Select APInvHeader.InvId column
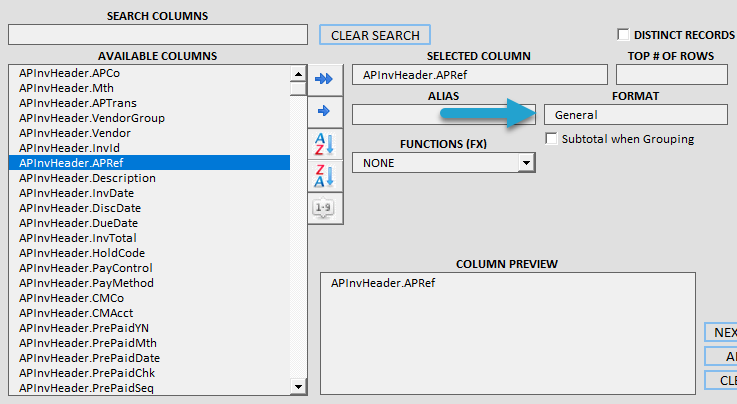 click(149, 148)
